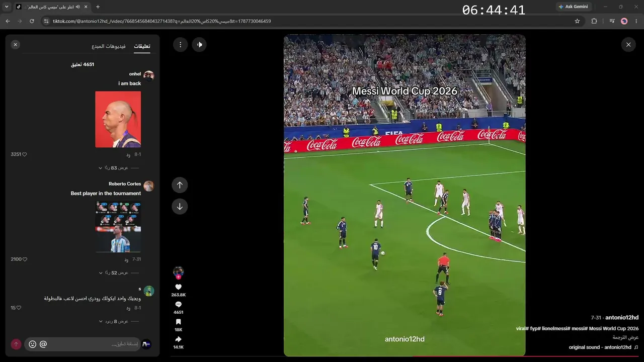Screen dimensions: 644x362
Task: Switch to the تعليقات comments tab
Action: click(x=142, y=46)
